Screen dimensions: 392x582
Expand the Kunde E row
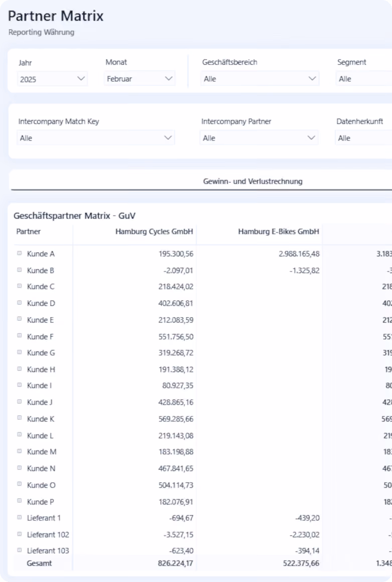(19, 319)
